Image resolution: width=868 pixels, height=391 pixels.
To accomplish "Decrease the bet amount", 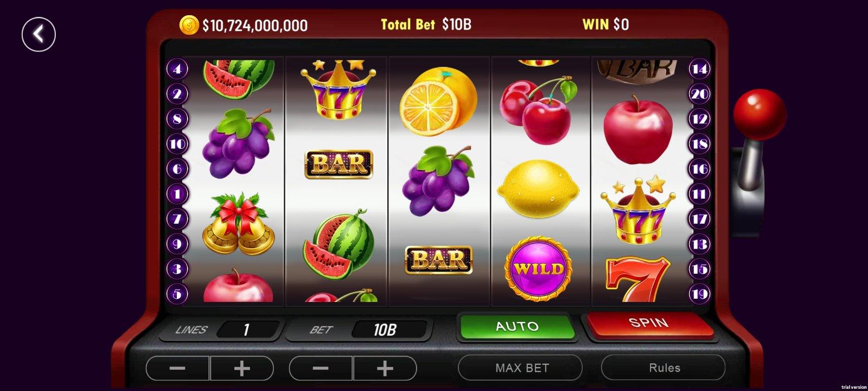I will pyautogui.click(x=321, y=368).
